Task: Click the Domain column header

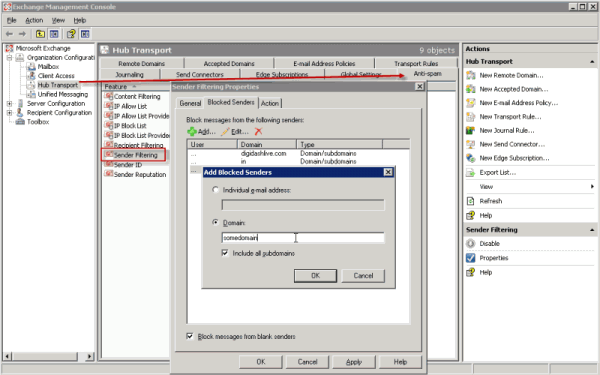Action: [267, 145]
